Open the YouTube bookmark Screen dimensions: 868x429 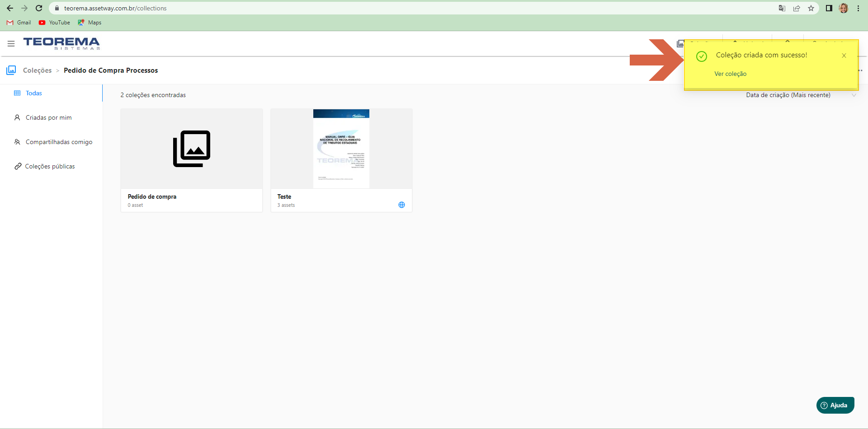click(x=54, y=22)
